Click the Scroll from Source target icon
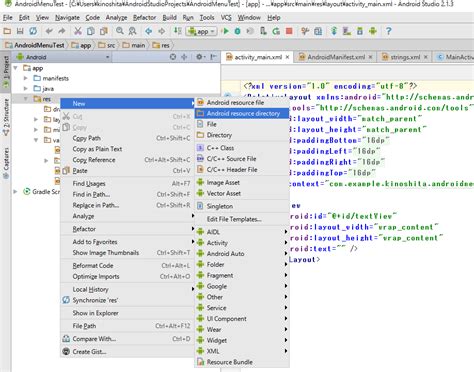This screenshot has height=372, width=474. 173,57
